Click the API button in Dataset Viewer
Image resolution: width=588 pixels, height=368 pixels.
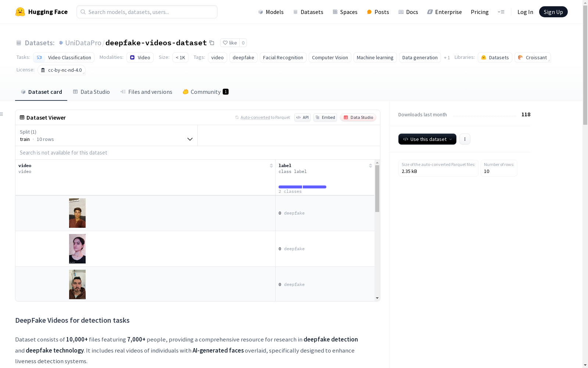(x=302, y=117)
